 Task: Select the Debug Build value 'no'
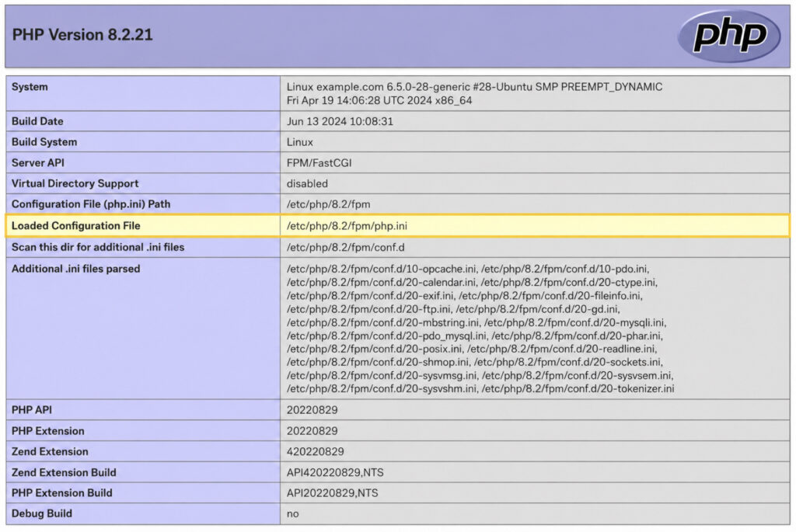pos(292,513)
